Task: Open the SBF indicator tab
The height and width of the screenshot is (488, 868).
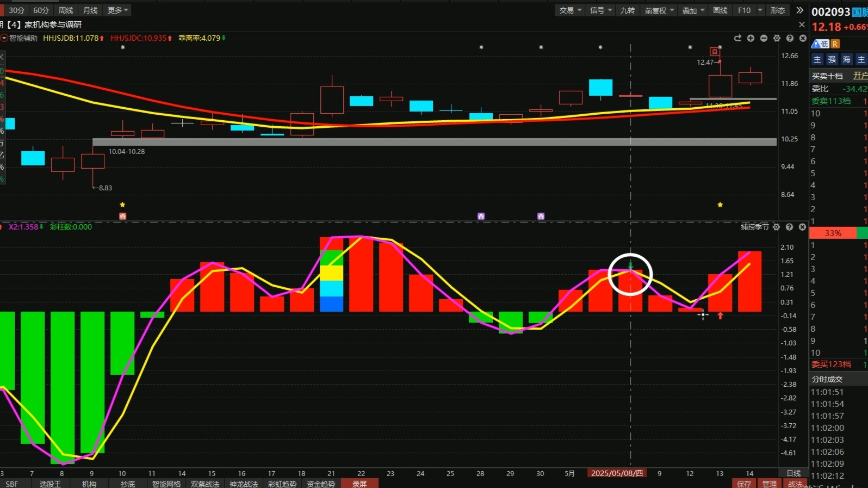Action: pos(11,484)
